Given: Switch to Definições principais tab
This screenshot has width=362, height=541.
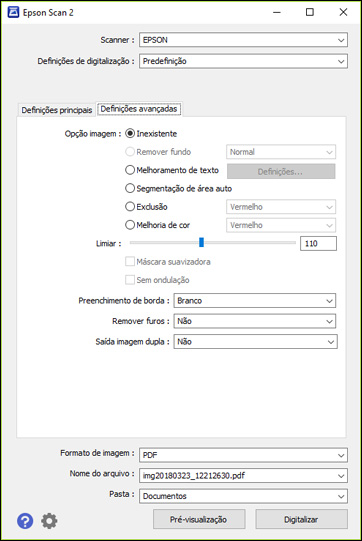Looking at the screenshot, I should tap(57, 110).
